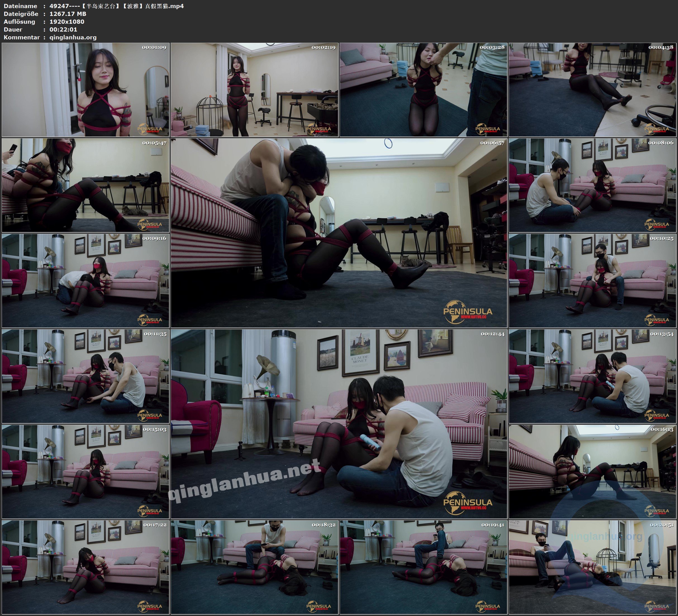Click the thumbnail at timestamp 00:17:22
Screen dimensions: 678x616
(x=85, y=567)
